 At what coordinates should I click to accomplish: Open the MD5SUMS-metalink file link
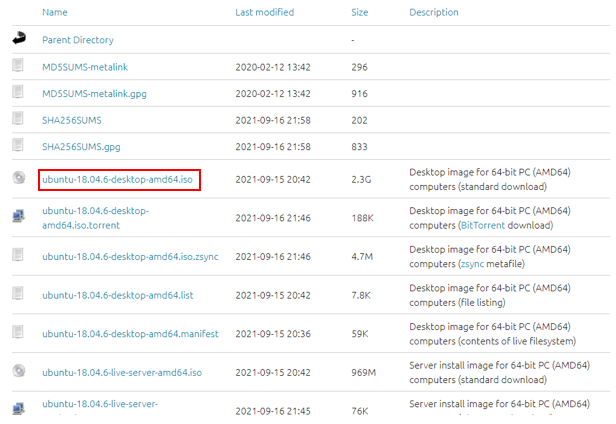85,67
